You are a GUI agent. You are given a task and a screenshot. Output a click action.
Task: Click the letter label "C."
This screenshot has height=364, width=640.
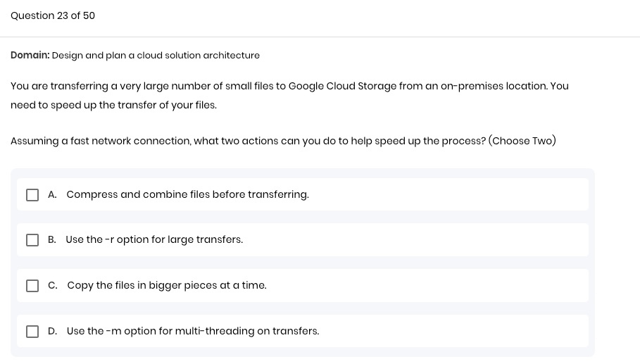pos(53,285)
